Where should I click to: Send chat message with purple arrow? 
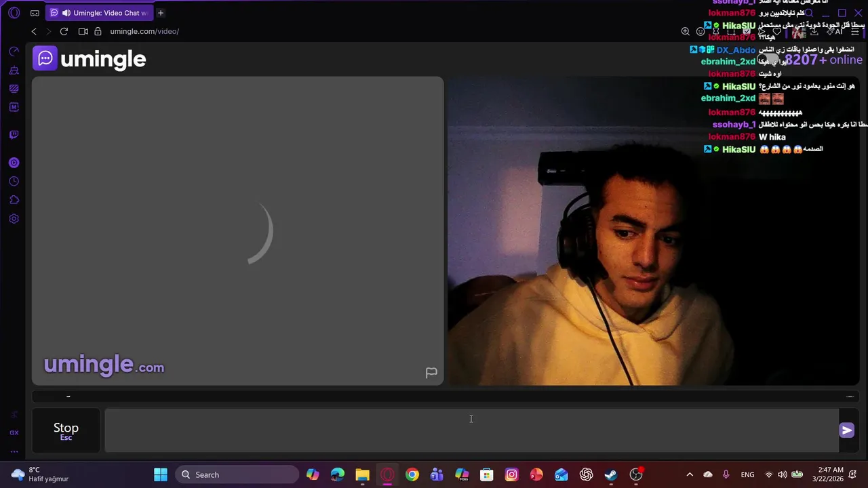click(x=846, y=430)
